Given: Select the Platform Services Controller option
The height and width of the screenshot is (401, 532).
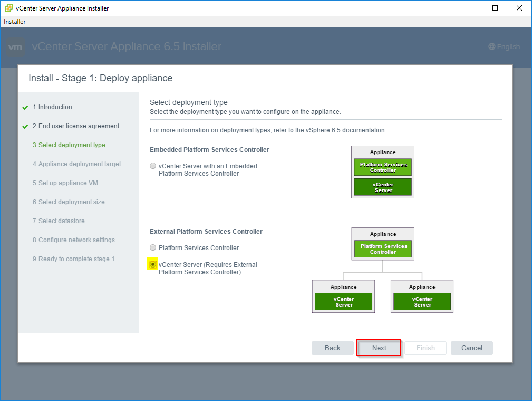Looking at the screenshot, I should point(152,247).
